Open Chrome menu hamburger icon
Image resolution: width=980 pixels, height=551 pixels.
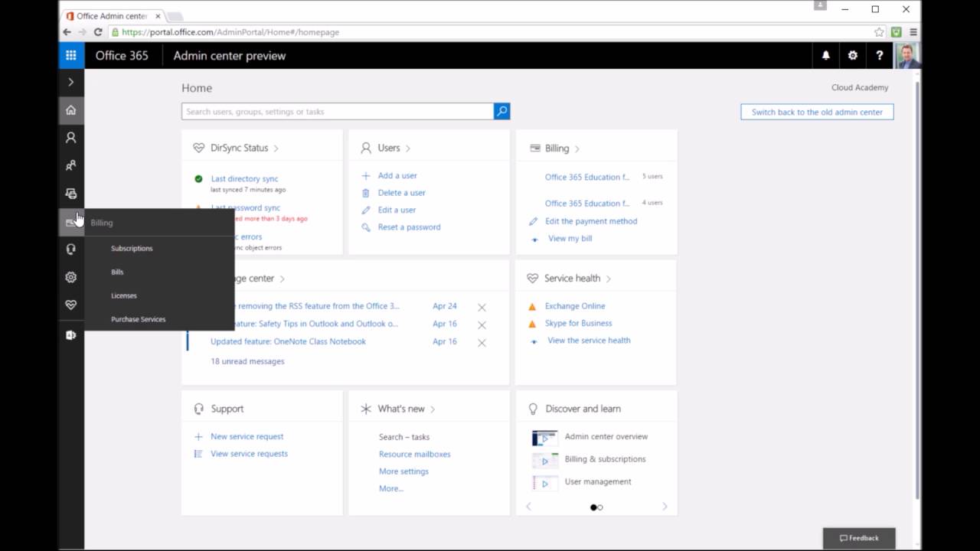point(913,32)
